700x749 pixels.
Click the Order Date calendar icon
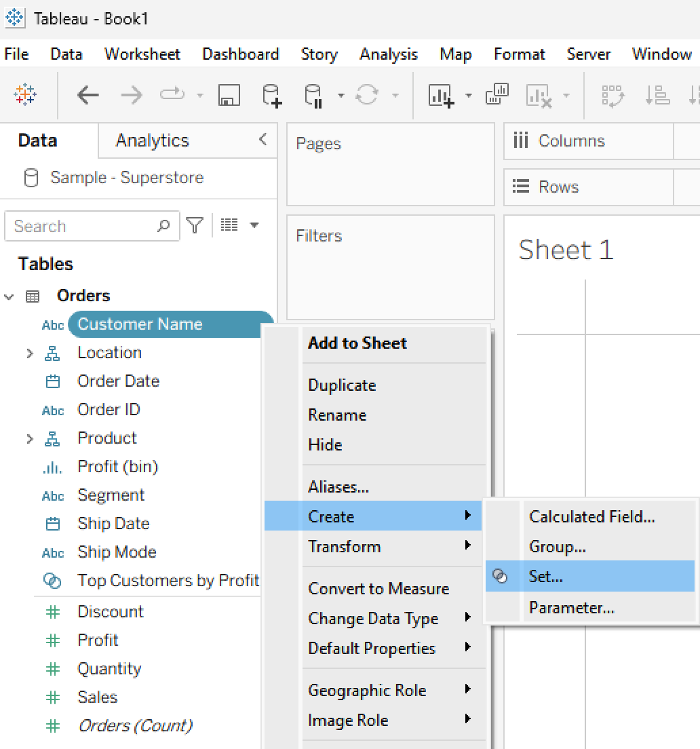tap(52, 381)
